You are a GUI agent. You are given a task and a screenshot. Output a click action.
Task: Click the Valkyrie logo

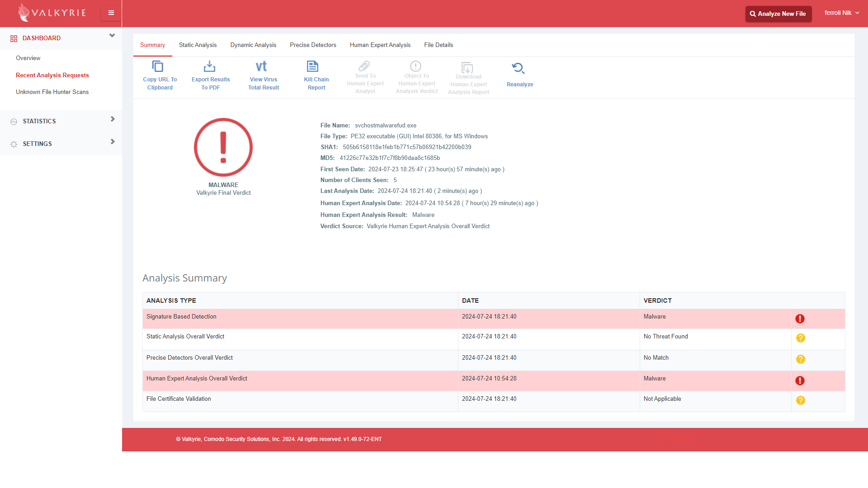(x=52, y=13)
